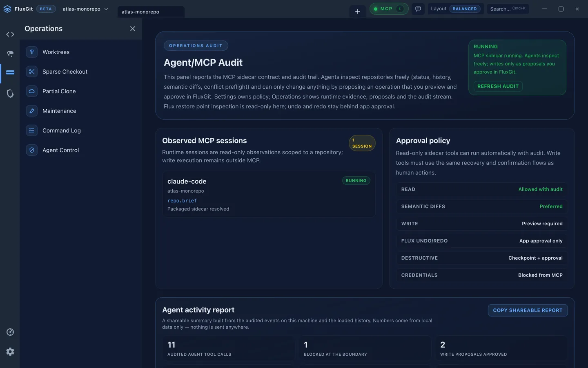Click the OPERATIONS AUDIT badge
Viewport: 588px width, 368px height.
pyautogui.click(x=196, y=46)
